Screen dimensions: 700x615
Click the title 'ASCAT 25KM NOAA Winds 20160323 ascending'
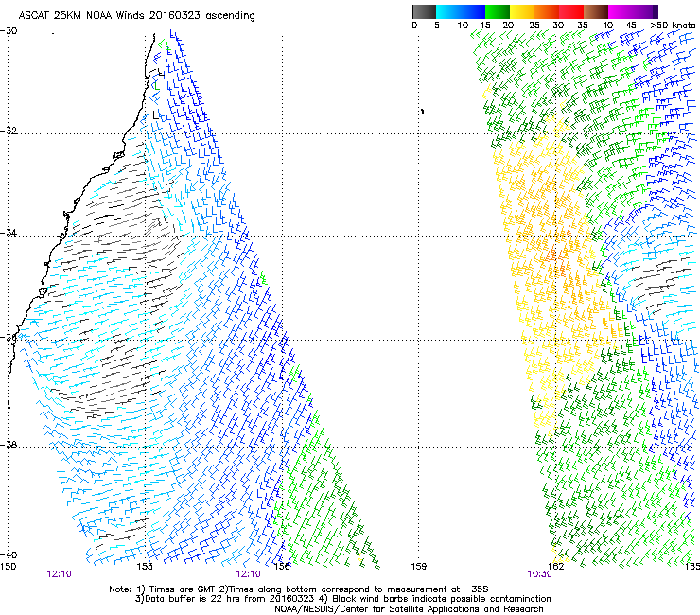[136, 16]
